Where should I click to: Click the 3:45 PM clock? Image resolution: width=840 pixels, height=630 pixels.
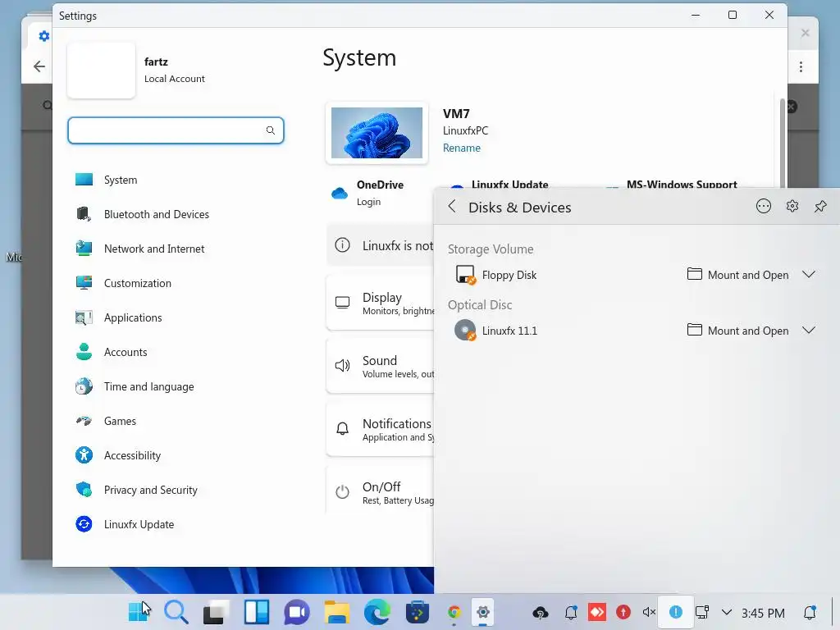763,613
